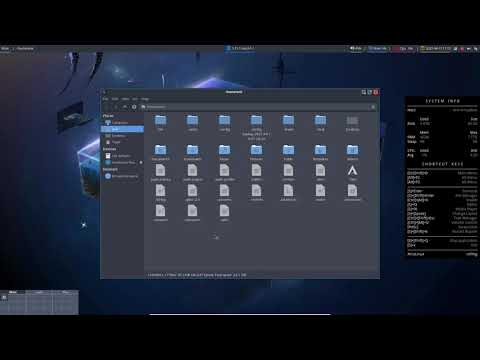Select the removable volume entry under Devices
This screenshot has width=480, height=360.
pos(120,162)
